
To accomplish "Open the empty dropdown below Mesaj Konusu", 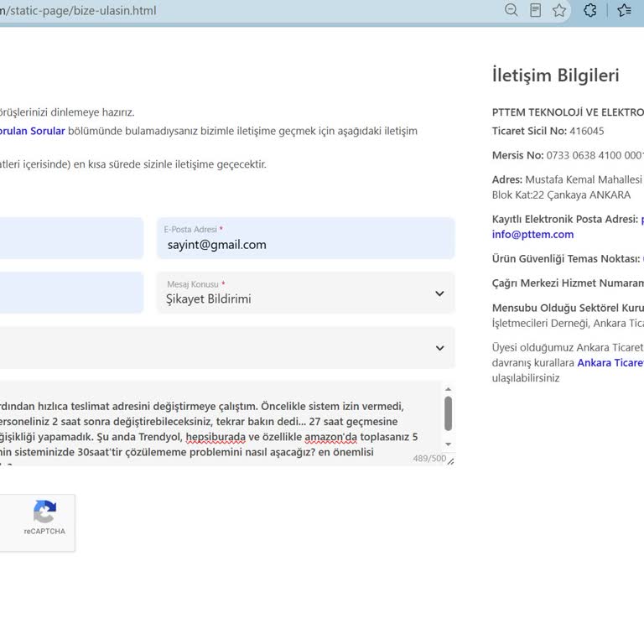I will (x=227, y=347).
